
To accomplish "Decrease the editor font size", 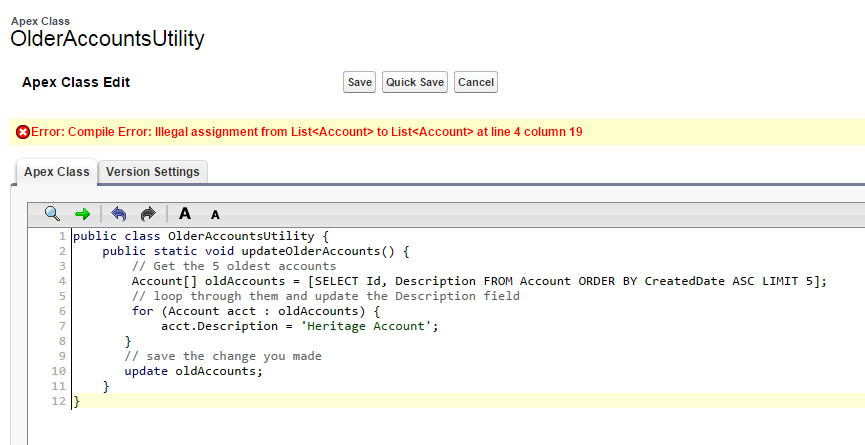I will (x=215, y=214).
